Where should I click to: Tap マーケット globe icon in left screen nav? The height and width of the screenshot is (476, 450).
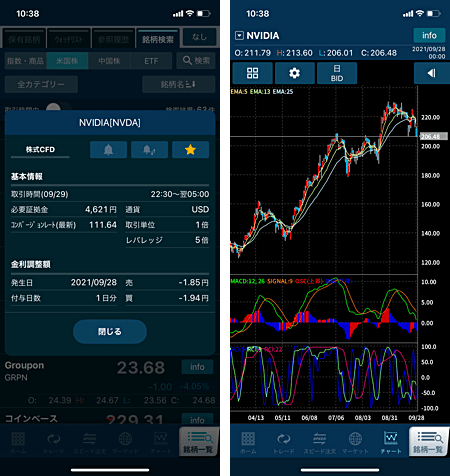click(x=125, y=443)
